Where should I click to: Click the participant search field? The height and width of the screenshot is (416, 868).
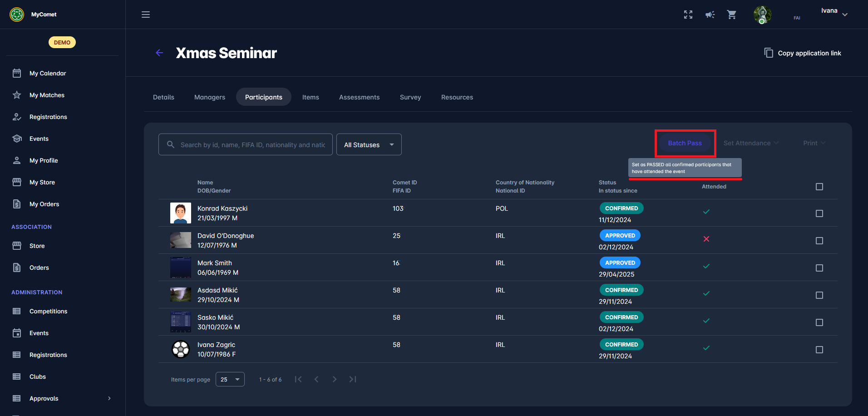coord(252,144)
